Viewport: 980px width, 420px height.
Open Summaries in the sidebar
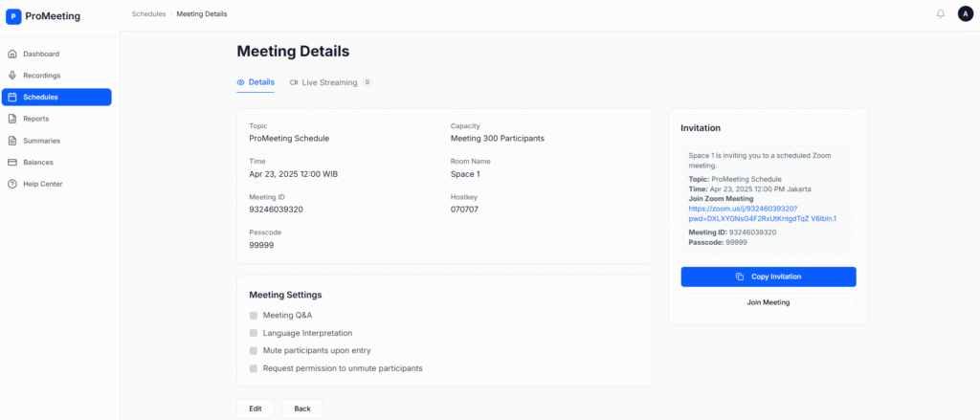(41, 141)
